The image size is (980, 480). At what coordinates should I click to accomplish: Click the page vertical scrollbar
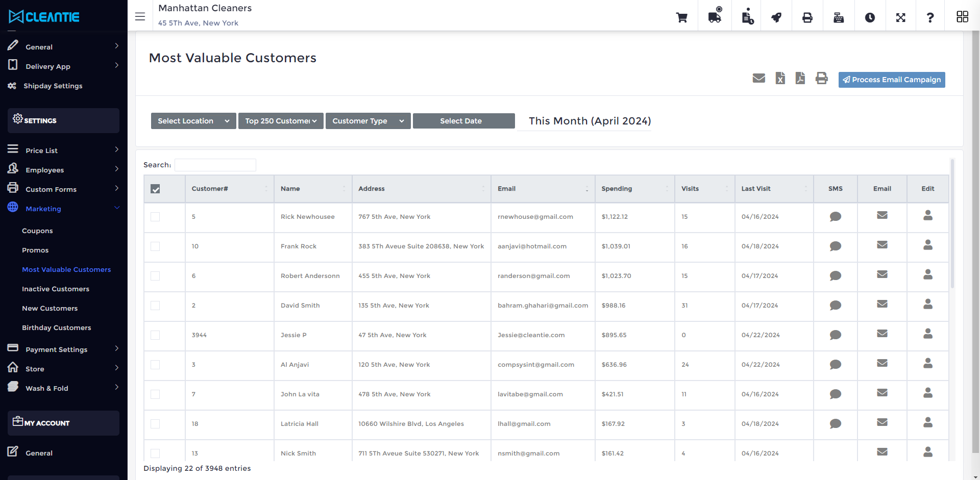(x=975, y=242)
